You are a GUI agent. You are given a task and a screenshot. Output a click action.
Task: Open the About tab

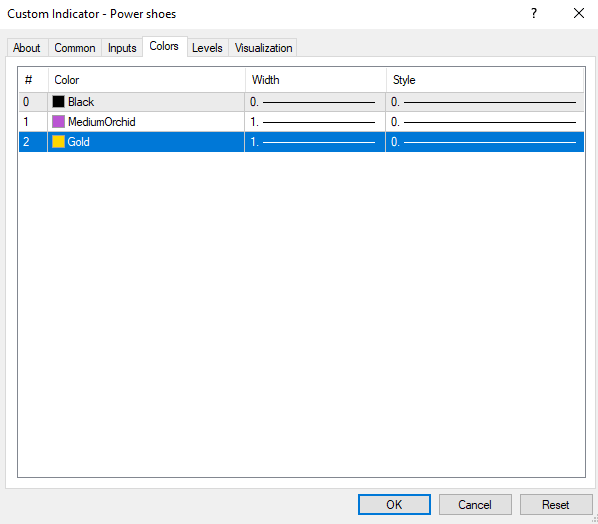[27, 48]
